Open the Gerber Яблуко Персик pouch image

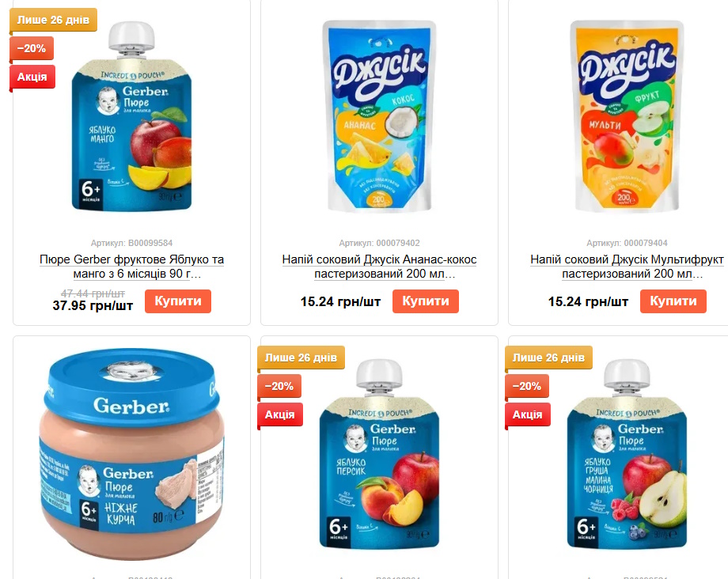point(379,454)
